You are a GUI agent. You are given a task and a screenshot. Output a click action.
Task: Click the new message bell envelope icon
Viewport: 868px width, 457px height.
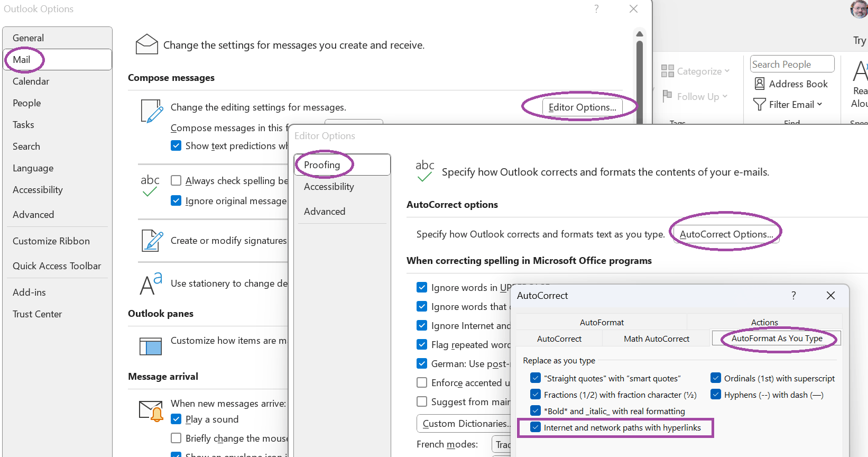click(x=151, y=410)
